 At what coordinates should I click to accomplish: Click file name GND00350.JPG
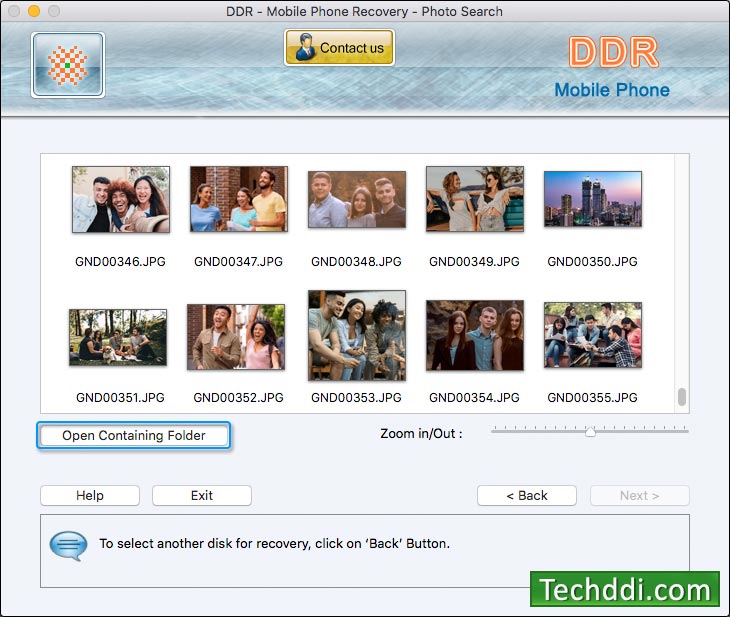592,262
